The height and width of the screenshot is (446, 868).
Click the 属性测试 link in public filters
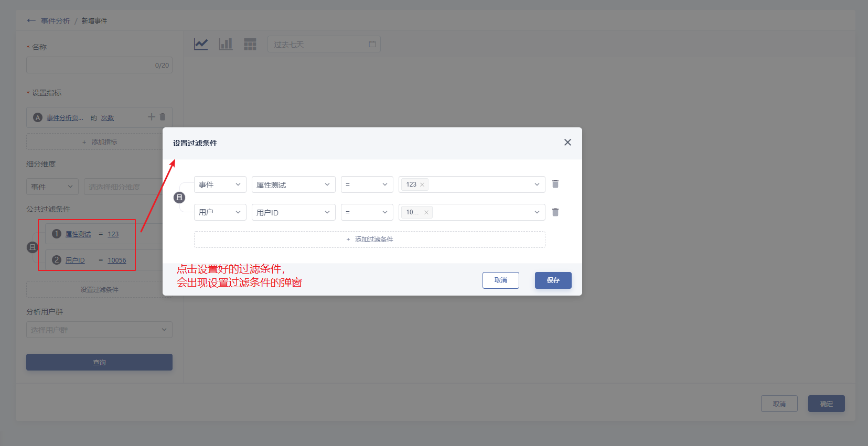(78, 234)
